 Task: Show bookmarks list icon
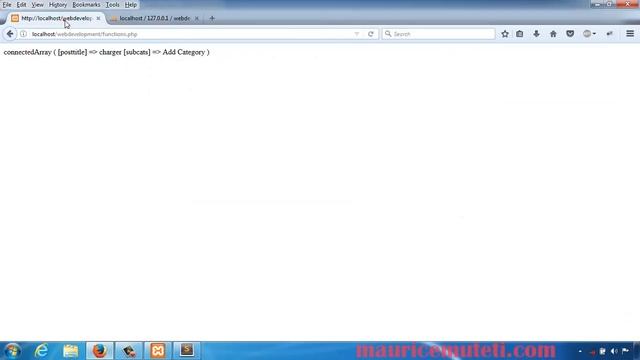520,34
